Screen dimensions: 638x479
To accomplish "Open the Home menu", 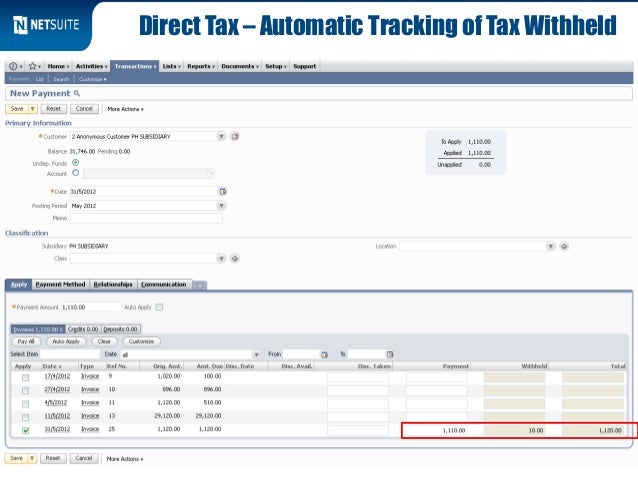I will pos(58,66).
